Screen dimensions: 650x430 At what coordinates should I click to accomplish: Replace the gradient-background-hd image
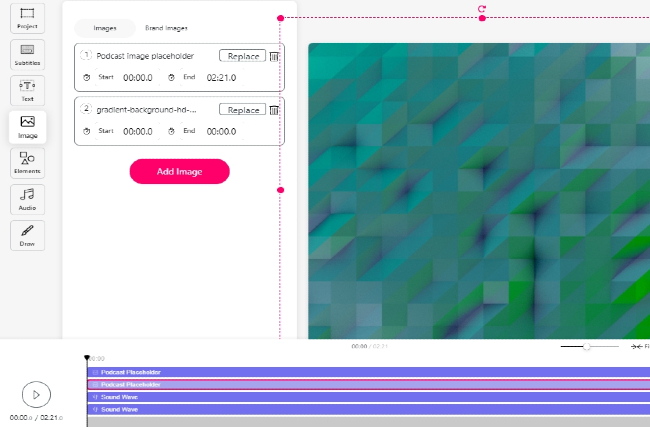pos(243,110)
